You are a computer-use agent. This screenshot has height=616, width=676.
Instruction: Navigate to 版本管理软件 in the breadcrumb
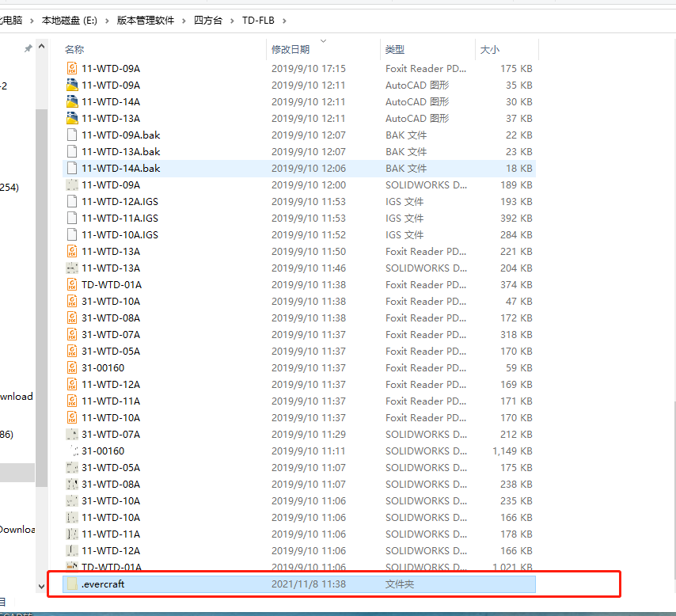(x=145, y=21)
